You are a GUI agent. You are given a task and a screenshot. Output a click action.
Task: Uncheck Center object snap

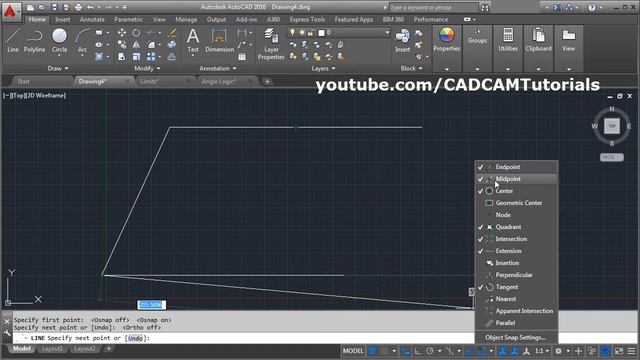coord(516,191)
